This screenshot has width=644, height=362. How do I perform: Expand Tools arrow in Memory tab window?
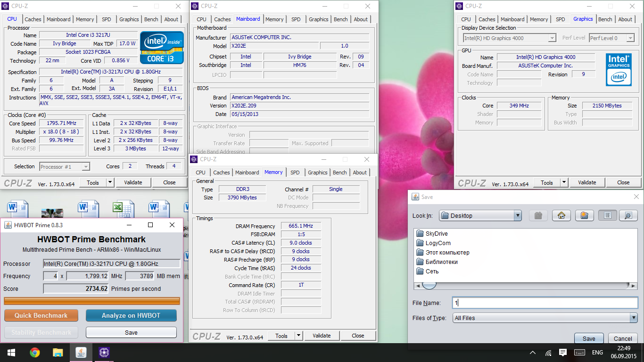point(298,336)
